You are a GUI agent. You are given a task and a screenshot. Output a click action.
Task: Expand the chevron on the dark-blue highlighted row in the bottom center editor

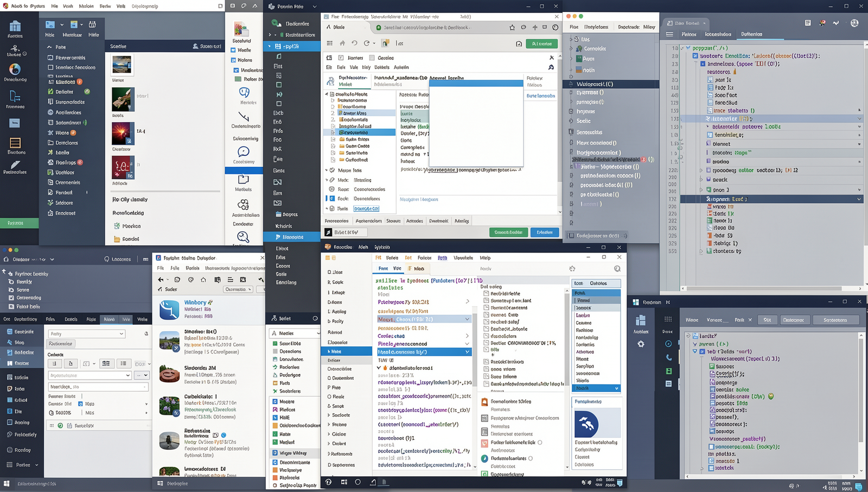click(467, 352)
